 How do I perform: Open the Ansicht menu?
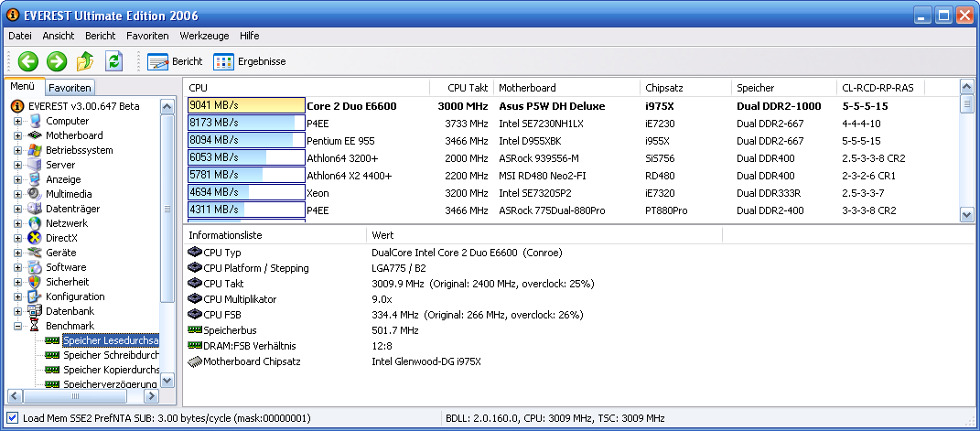pyautogui.click(x=59, y=36)
